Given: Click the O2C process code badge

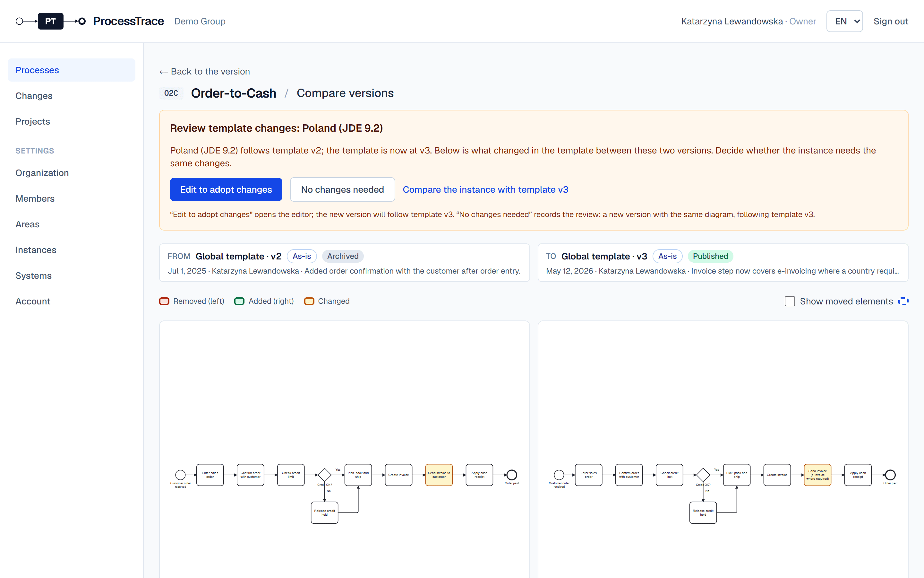Looking at the screenshot, I should point(171,93).
